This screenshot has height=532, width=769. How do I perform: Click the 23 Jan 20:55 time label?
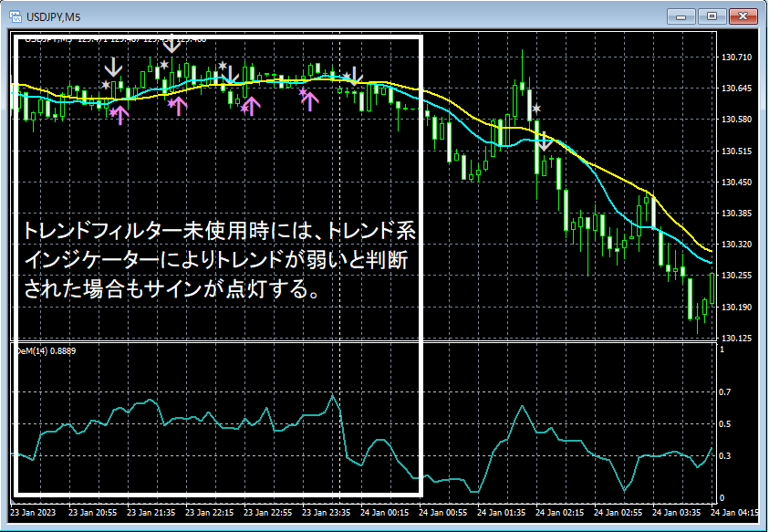pos(93,512)
